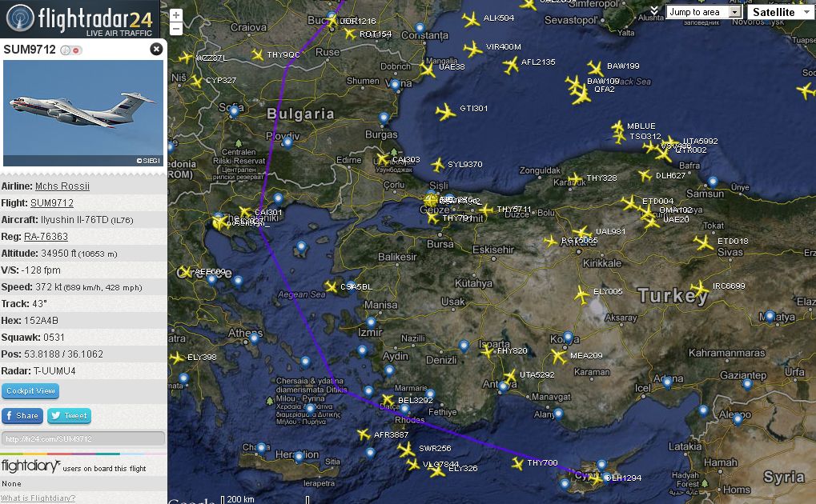The height and width of the screenshot is (504, 816).
Task: Select the SWR256 aircraft icon
Action: point(407,449)
